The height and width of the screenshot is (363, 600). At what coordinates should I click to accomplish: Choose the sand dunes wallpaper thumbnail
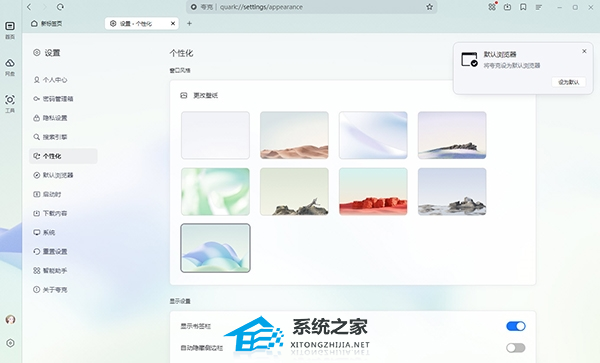coord(294,135)
